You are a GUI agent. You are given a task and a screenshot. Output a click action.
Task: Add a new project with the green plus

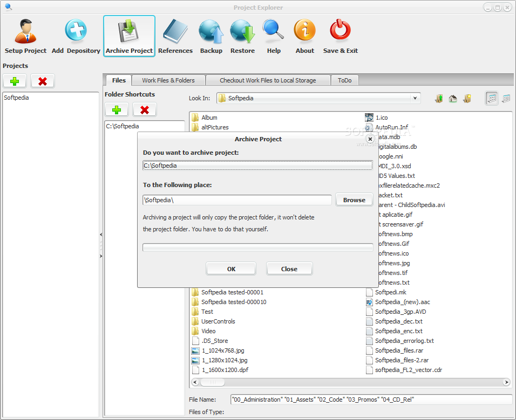[15, 81]
